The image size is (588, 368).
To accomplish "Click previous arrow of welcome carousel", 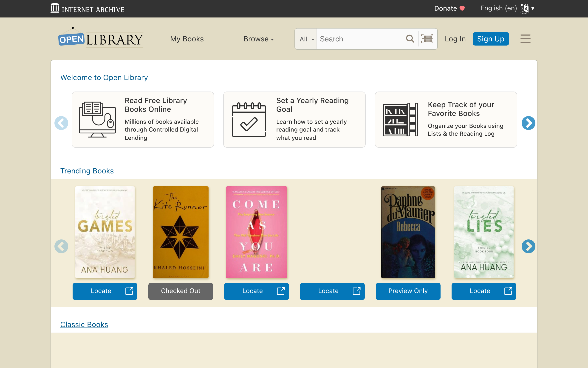I will coord(61,123).
